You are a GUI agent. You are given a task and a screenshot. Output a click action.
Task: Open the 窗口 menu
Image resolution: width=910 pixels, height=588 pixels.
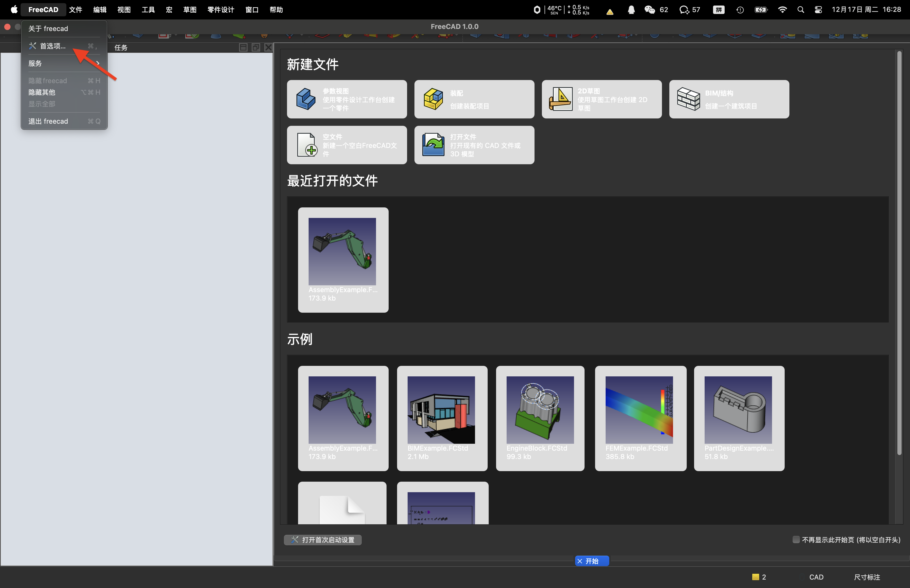point(252,9)
